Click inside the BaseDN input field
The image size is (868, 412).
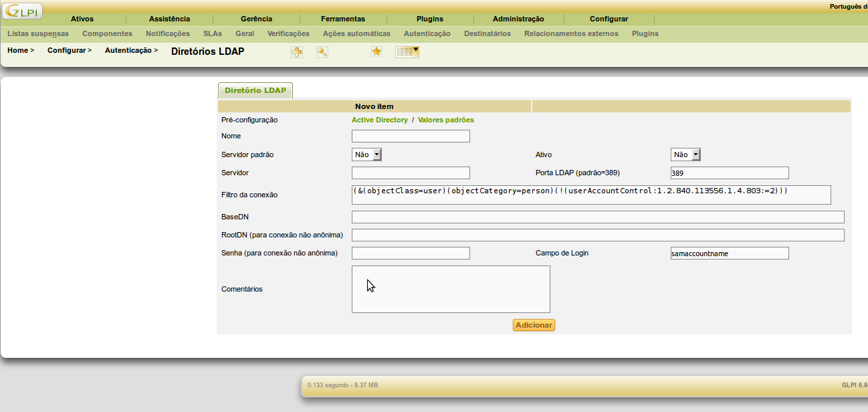(597, 217)
